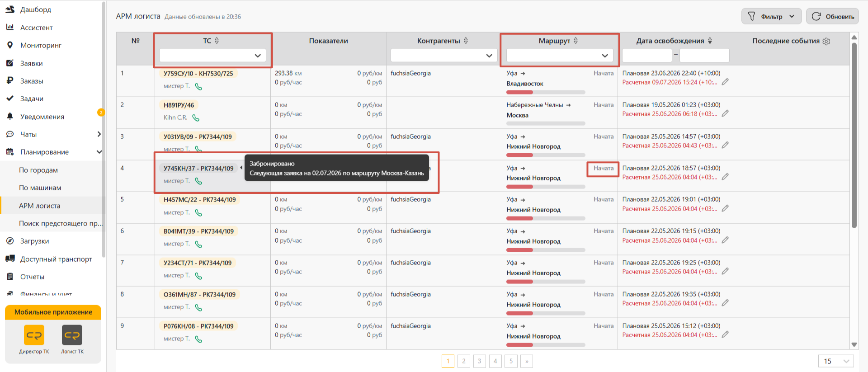Open Заказы in the sidebar
Viewport: 868px width, 372px height.
pyautogui.click(x=32, y=81)
